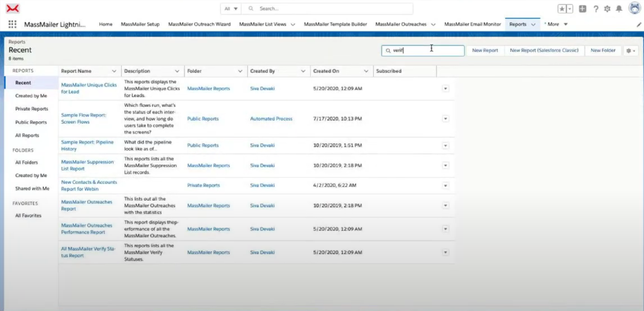Open the Setup gear icon
The height and width of the screenshot is (311, 644).
pos(607,9)
